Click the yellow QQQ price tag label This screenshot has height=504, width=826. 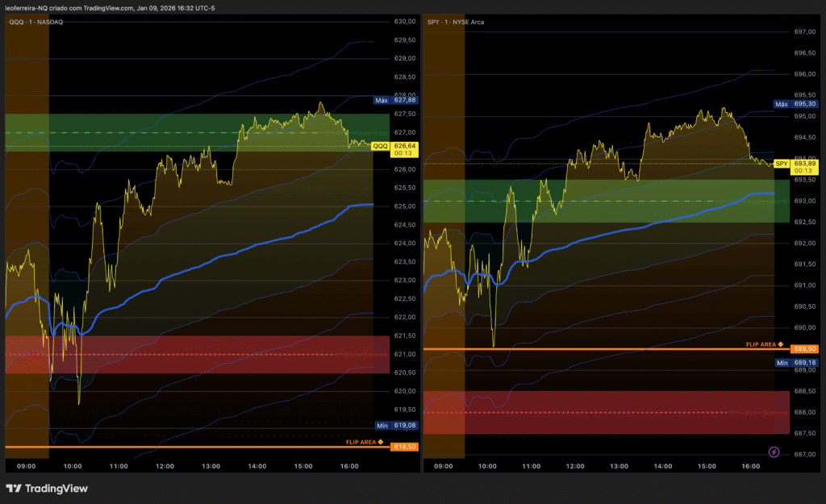click(381, 146)
